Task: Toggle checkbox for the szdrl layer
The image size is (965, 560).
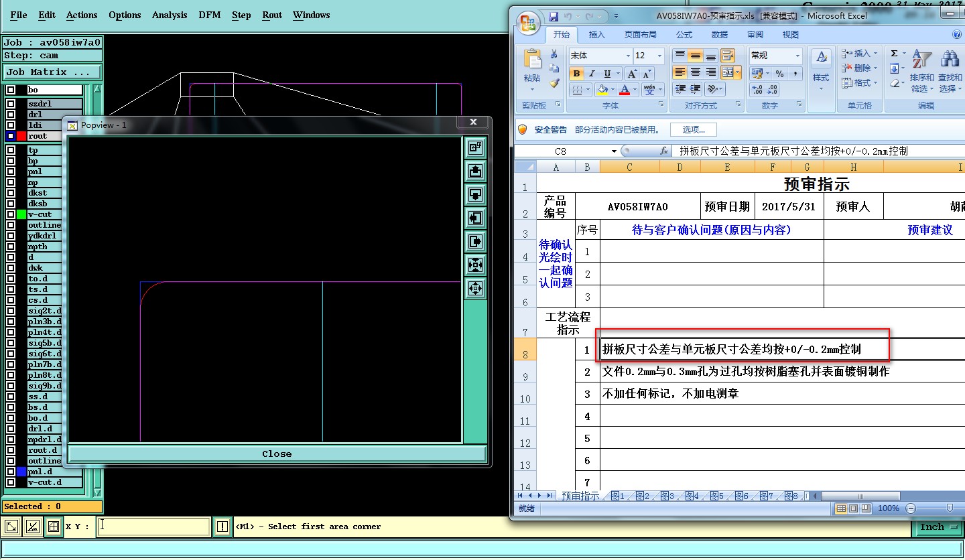Action: coord(11,104)
